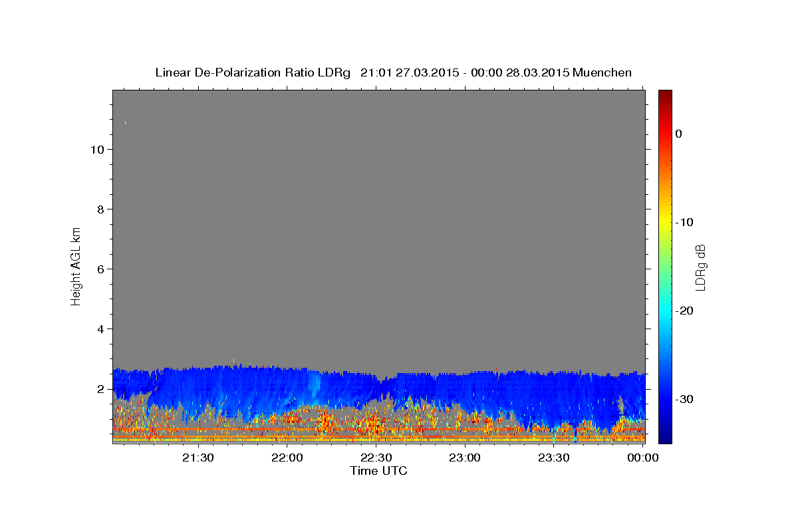Click the 21:30 time tick label
The height and width of the screenshot is (532, 798).
pos(198,458)
